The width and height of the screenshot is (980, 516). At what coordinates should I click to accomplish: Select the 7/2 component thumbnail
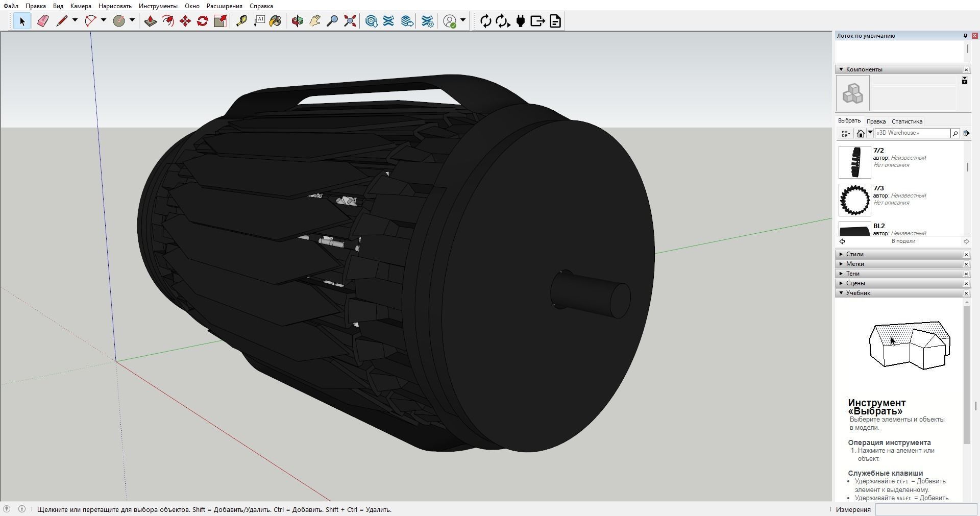pos(854,162)
